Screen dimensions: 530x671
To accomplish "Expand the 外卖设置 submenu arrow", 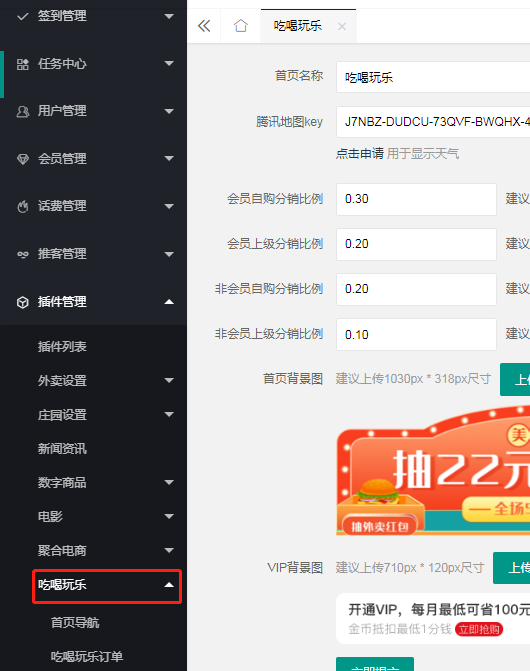I will [x=169, y=380].
